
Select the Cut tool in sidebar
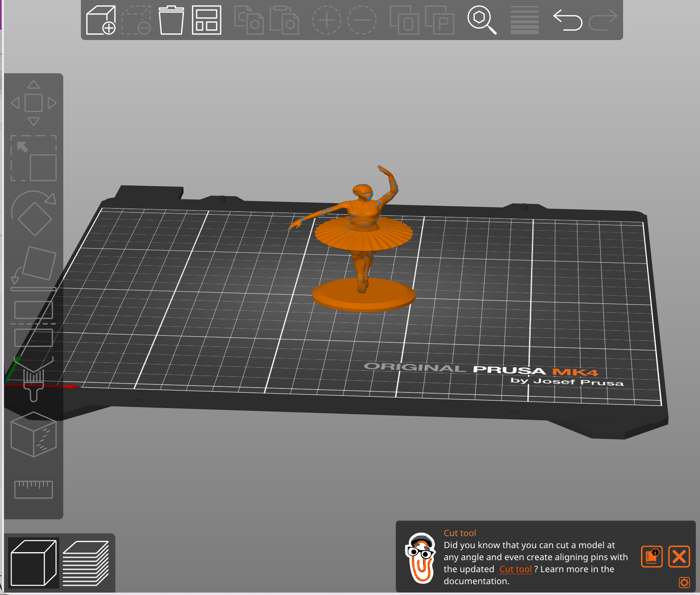34,324
